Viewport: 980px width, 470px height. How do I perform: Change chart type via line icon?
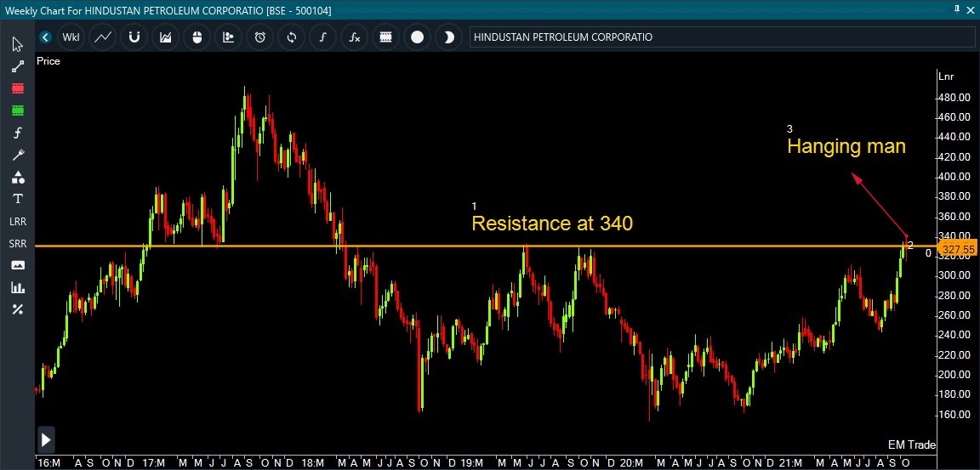[x=102, y=37]
